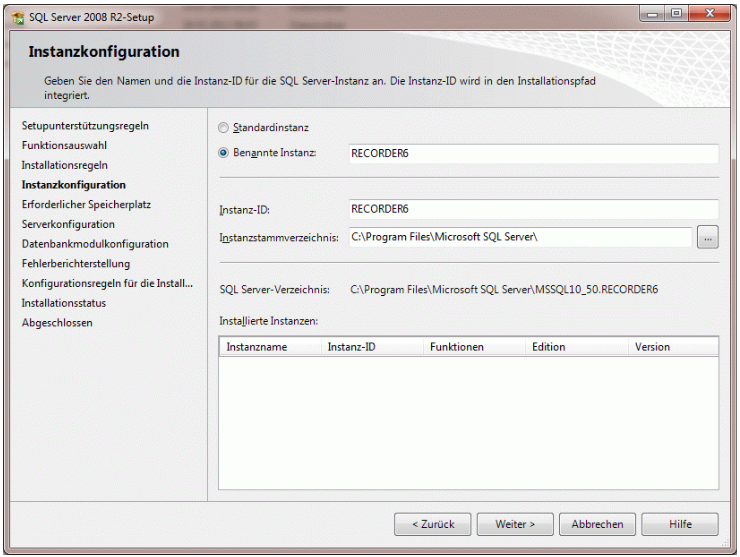Open the Setupunterstützungsregeln step
The image size is (740, 557).
tap(85, 126)
